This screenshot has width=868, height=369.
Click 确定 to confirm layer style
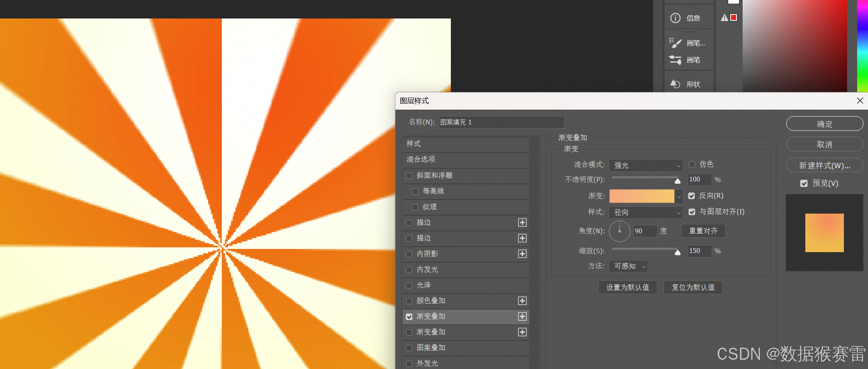825,124
